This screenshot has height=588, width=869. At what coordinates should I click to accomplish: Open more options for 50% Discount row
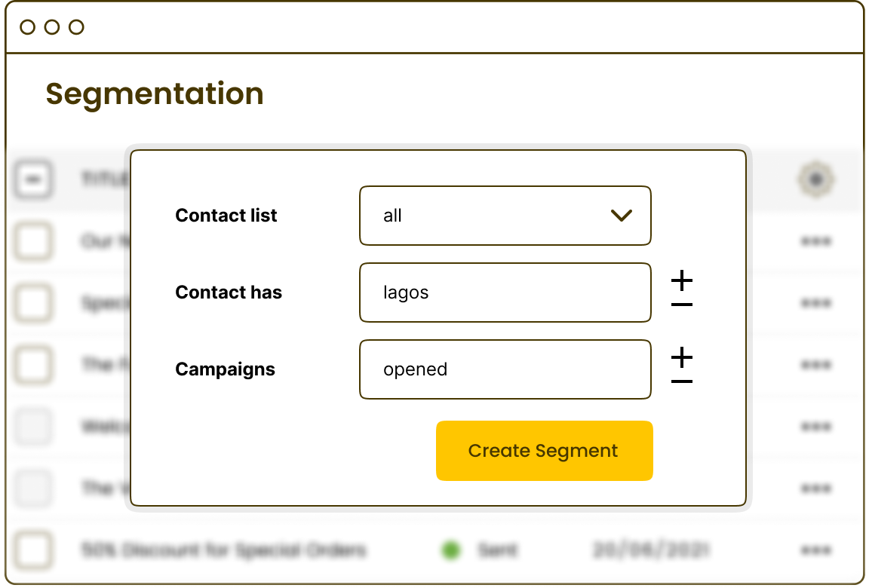pos(815,550)
